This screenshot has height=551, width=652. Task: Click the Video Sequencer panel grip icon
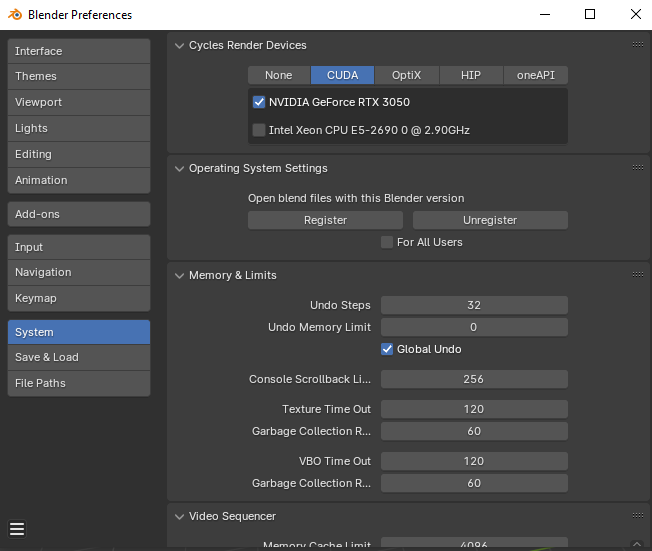point(638,516)
